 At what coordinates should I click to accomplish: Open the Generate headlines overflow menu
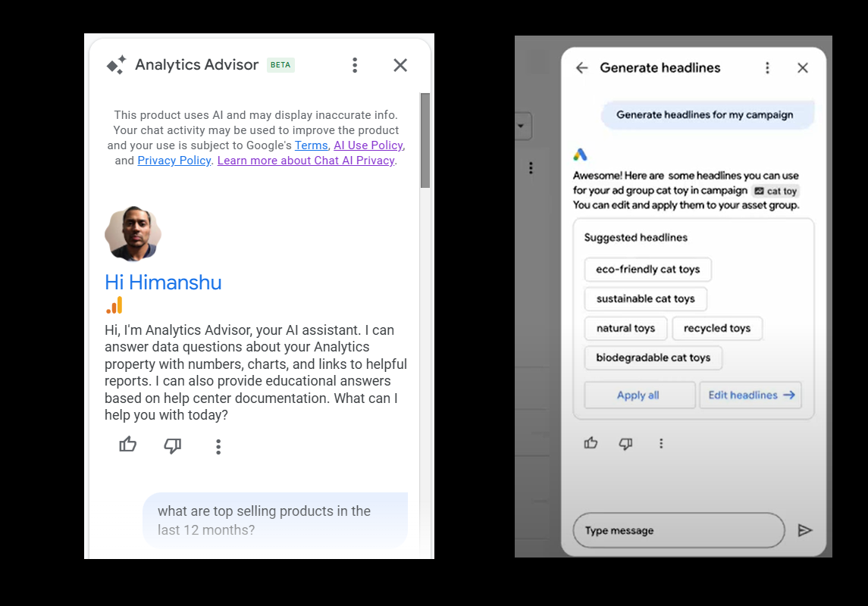point(767,67)
